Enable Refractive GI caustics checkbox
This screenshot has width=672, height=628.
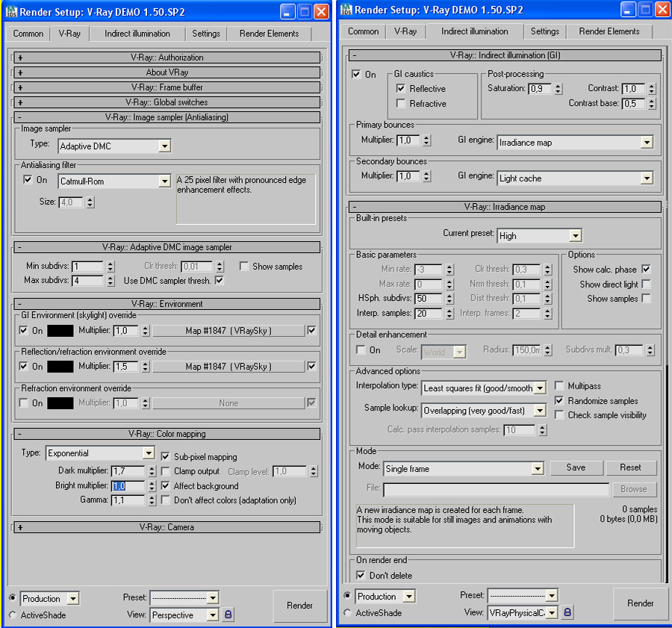pyautogui.click(x=401, y=104)
